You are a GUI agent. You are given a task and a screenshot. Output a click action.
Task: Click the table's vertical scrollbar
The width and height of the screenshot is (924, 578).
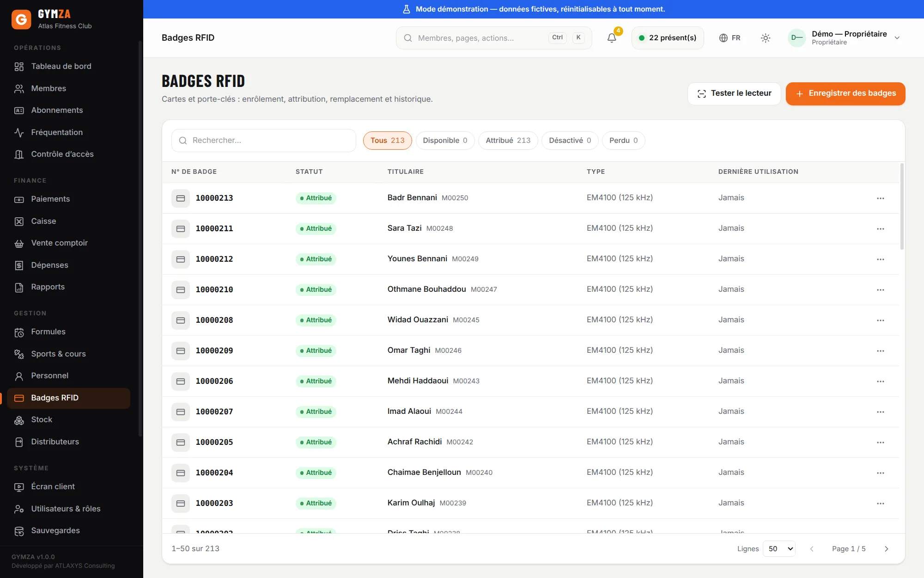pos(902,206)
